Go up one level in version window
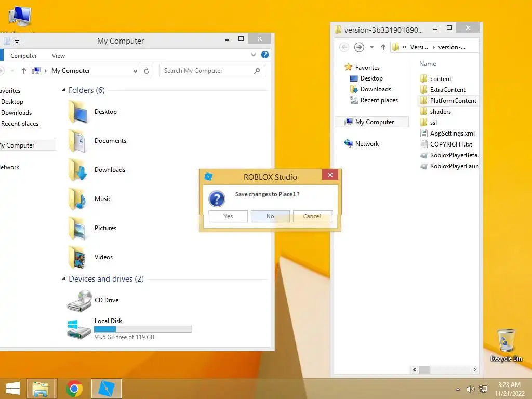The height and width of the screenshot is (399, 532). tap(383, 47)
